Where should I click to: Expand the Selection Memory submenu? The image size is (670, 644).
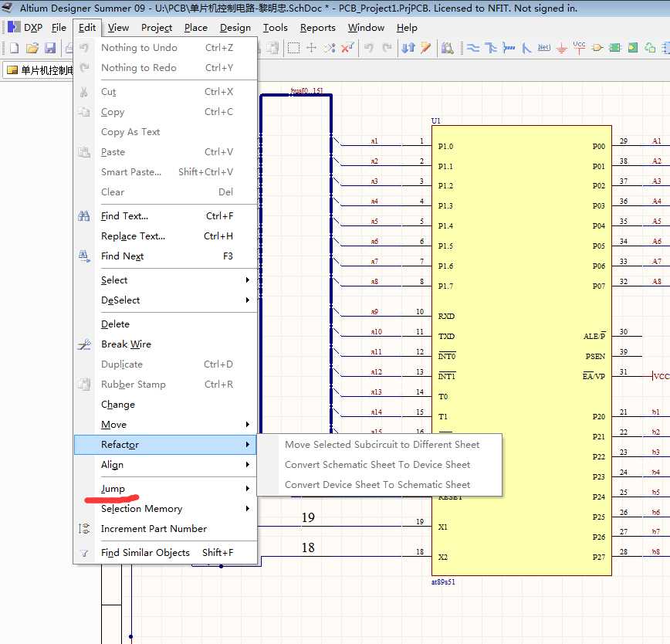pyautogui.click(x=166, y=509)
